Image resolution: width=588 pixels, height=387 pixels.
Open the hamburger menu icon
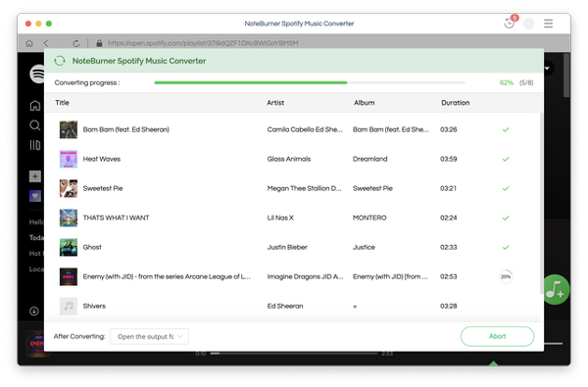[x=548, y=24]
